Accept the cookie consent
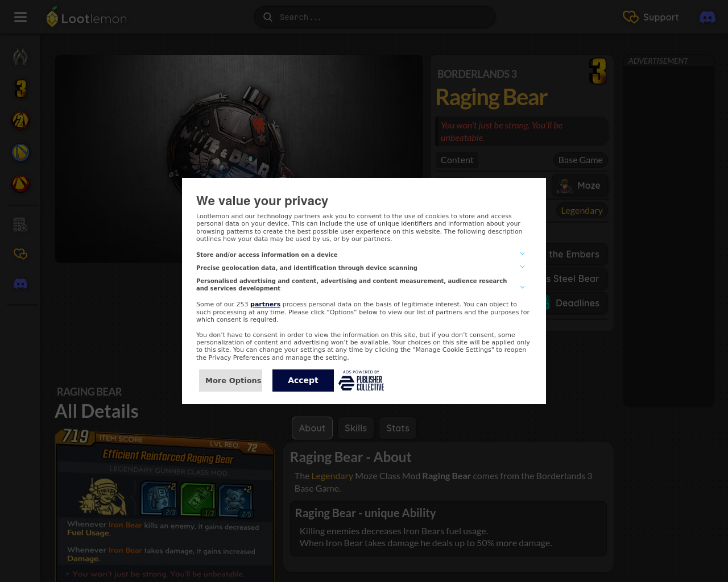The width and height of the screenshot is (728, 582). coord(303,380)
